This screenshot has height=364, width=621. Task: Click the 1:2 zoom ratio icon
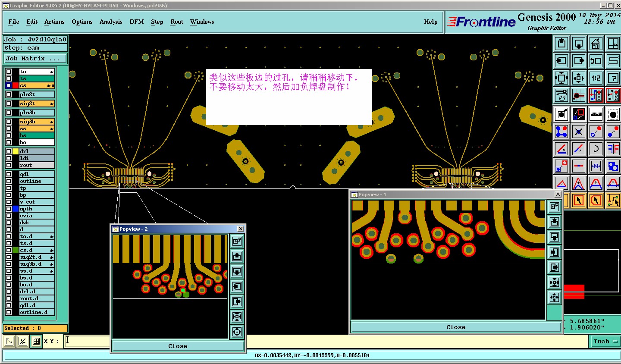pyautogui.click(x=596, y=78)
